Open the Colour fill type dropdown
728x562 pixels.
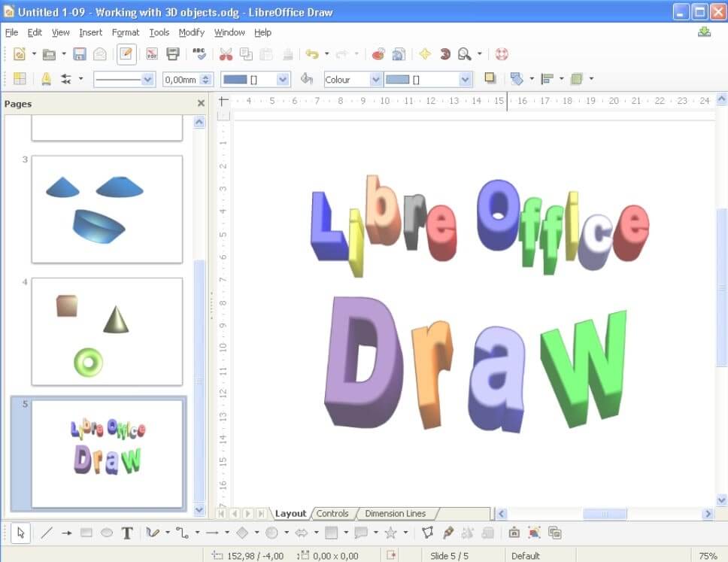pos(375,80)
